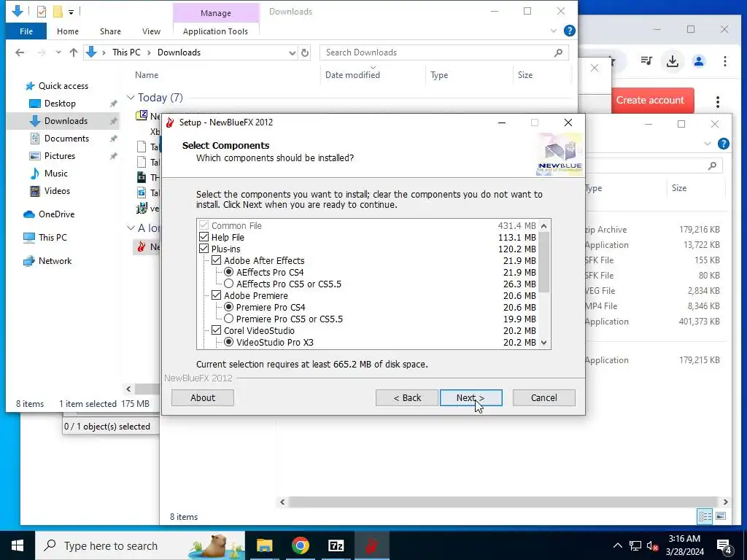Sort by Date modified column
747x560 pixels.
pyautogui.click(x=352, y=75)
